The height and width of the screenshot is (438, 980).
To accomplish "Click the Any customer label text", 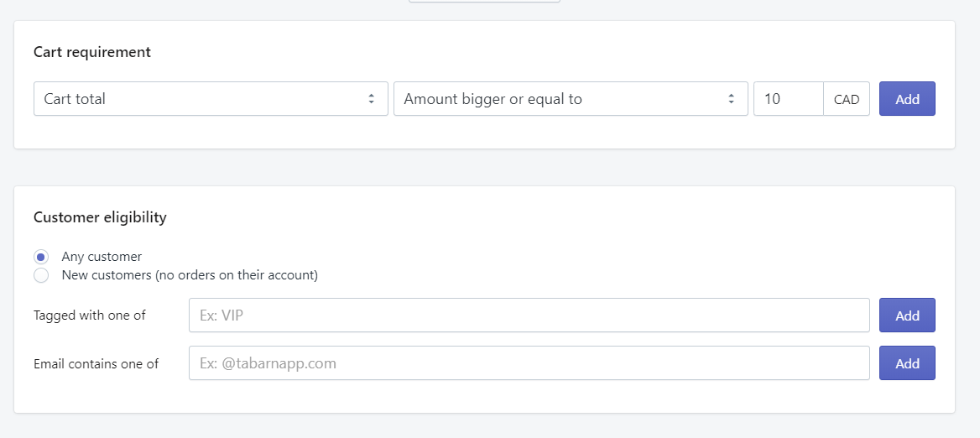I will [102, 257].
